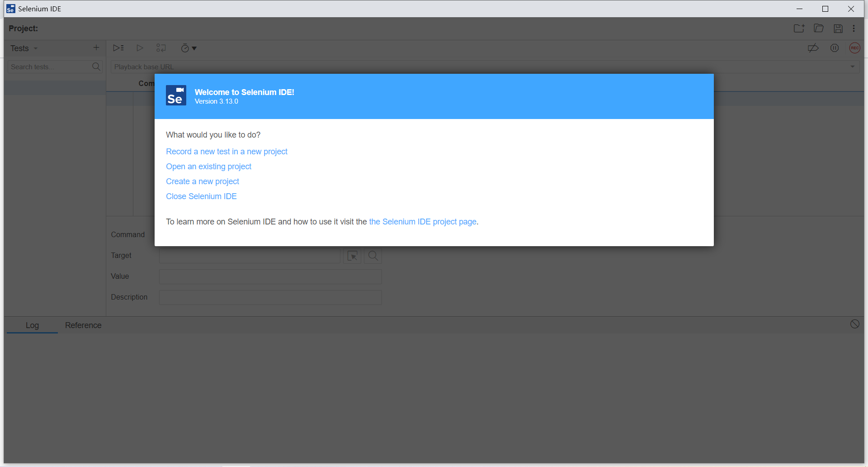Toggle disable breakpoints icon
This screenshot has width=868, height=467.
pos(813,48)
